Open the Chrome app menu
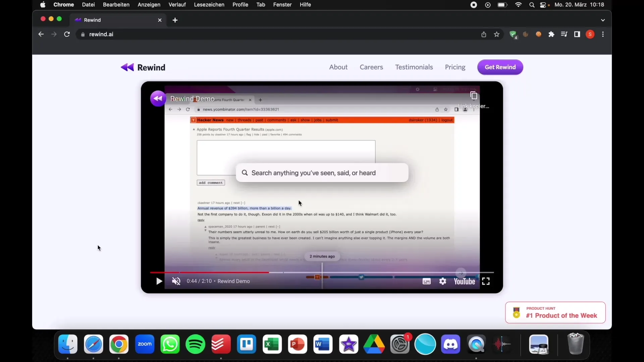The height and width of the screenshot is (362, 644). coord(63,5)
